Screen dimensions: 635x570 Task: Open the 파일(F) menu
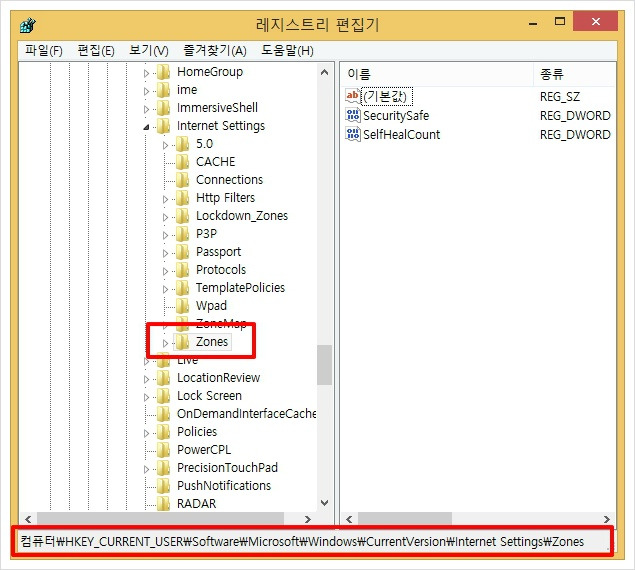click(x=43, y=51)
